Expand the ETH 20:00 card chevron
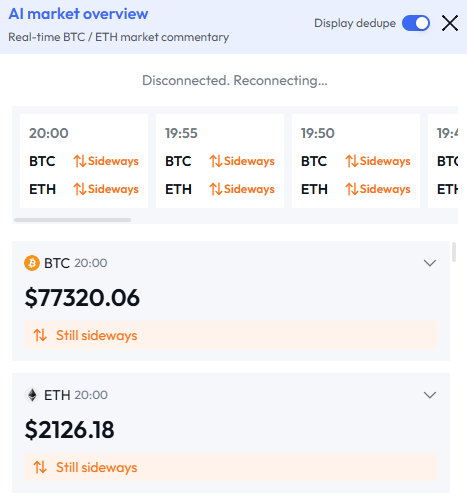Image resolution: width=467 pixels, height=498 pixels. coord(430,395)
